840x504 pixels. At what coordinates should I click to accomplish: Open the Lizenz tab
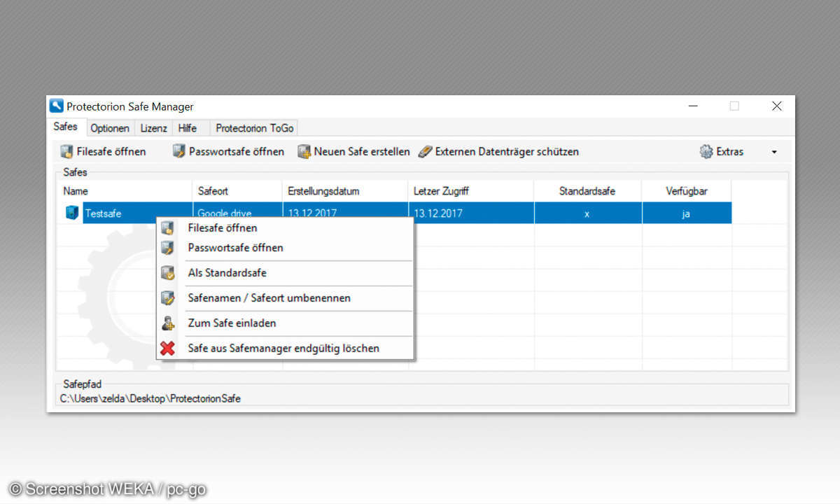pos(153,128)
